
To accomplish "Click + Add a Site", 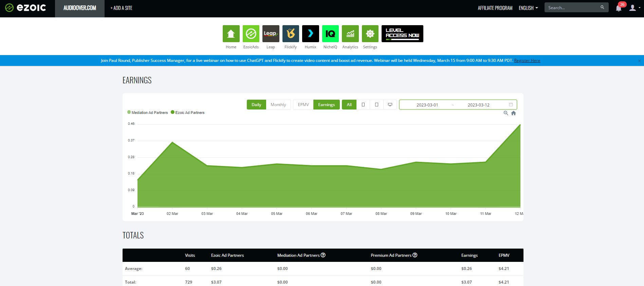I will point(121,8).
